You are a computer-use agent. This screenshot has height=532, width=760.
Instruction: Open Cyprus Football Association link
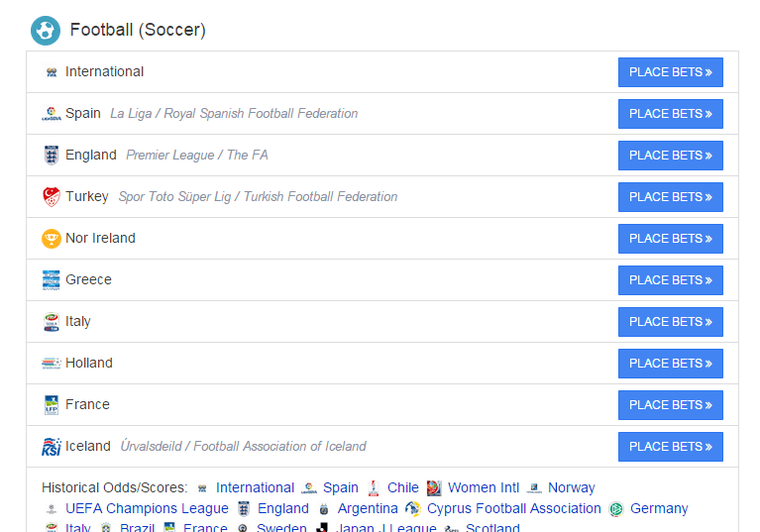514,508
